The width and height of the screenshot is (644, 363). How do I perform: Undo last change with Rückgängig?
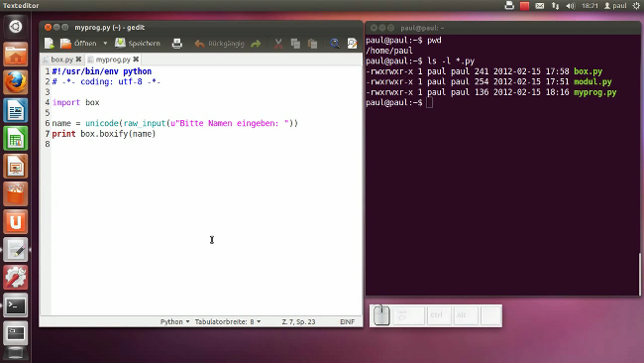[x=219, y=44]
